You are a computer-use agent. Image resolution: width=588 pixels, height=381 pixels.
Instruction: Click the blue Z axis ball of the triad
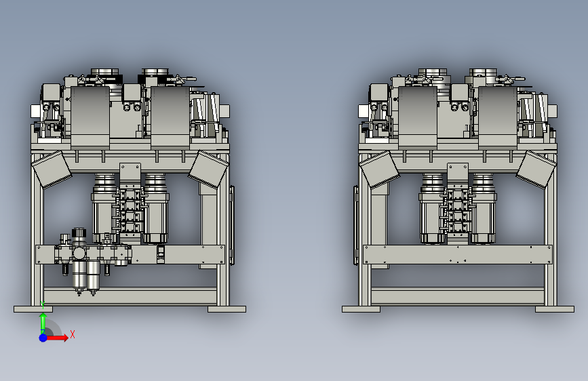(43, 338)
